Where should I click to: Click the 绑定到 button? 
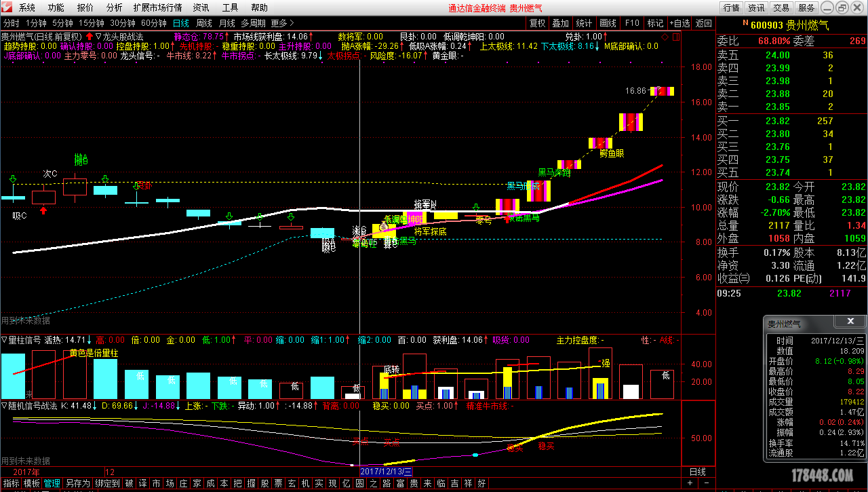[108, 484]
